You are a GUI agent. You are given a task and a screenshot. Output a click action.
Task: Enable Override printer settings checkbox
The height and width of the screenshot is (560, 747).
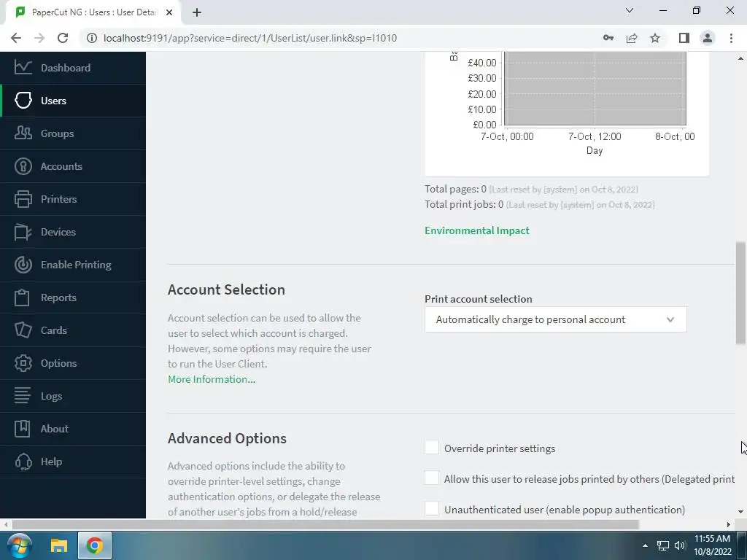coord(432,447)
